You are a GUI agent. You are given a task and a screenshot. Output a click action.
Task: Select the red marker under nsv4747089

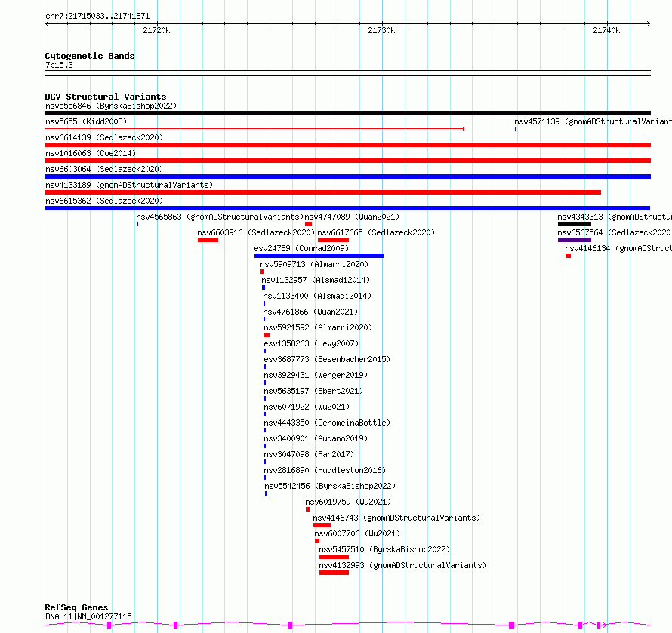click(x=309, y=224)
